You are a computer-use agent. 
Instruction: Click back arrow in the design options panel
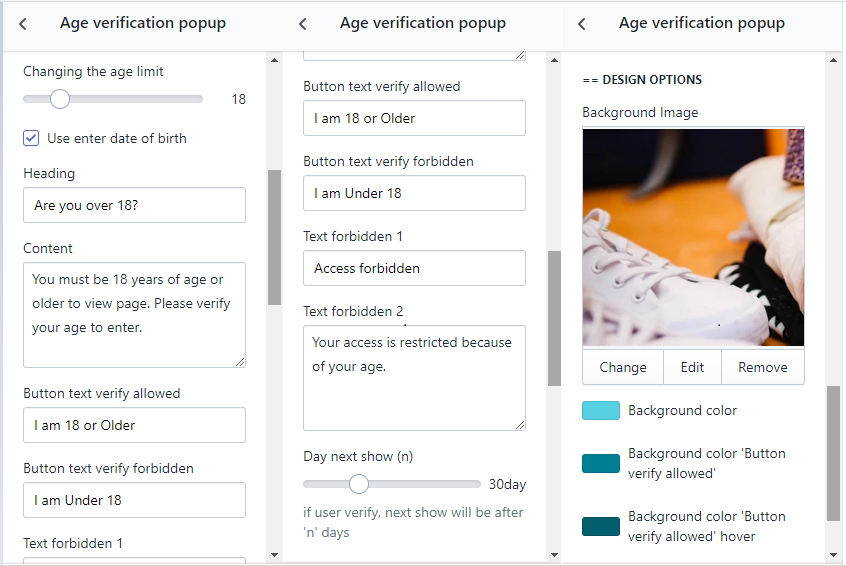tap(582, 24)
